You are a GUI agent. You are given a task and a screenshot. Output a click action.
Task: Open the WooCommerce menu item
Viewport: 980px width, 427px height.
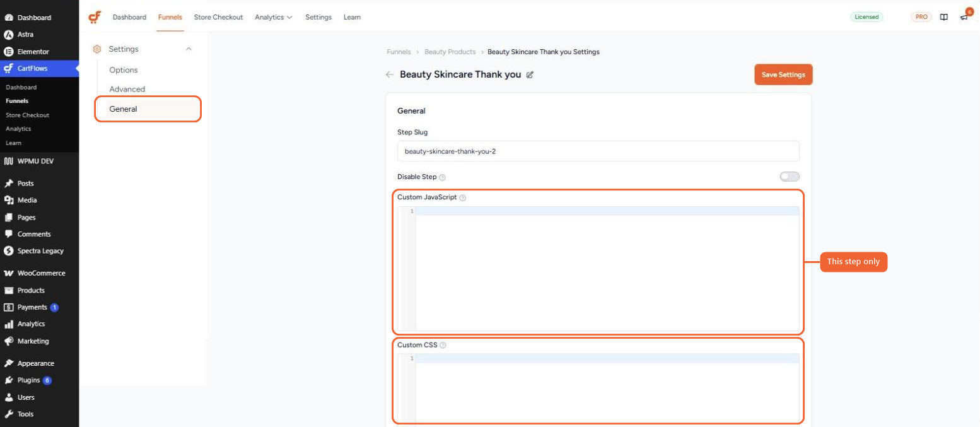click(39, 273)
